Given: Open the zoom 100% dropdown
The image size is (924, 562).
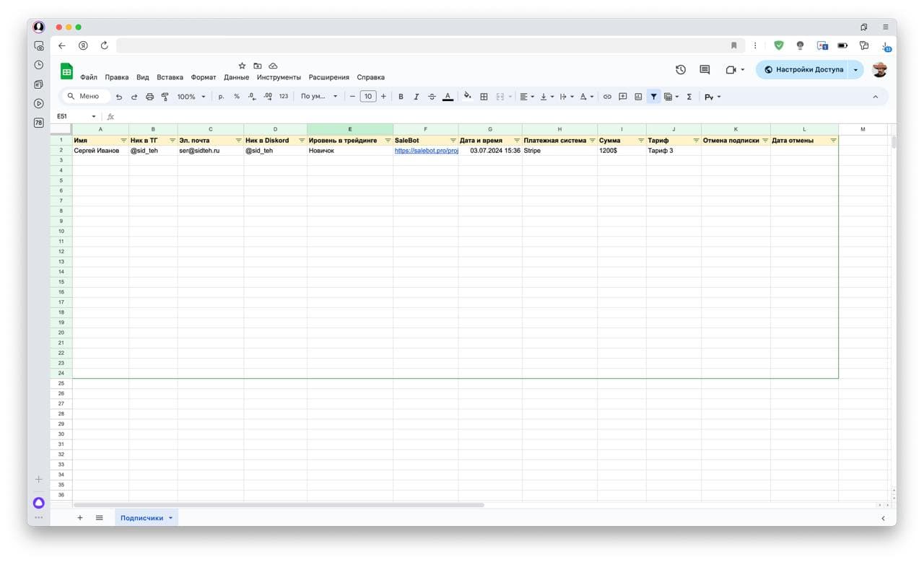Looking at the screenshot, I should (x=191, y=97).
